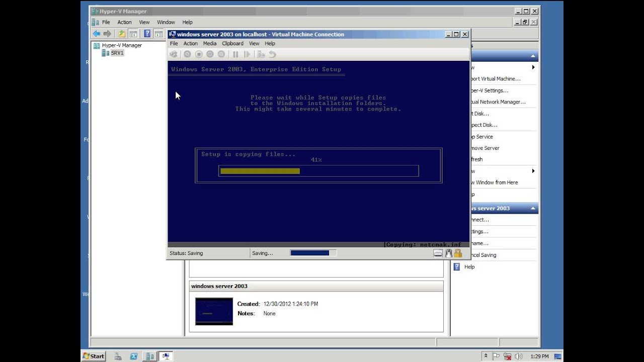Toggle the Show/Hide Console Tree icon
Screen dimensions: 644x362
tap(133, 34)
